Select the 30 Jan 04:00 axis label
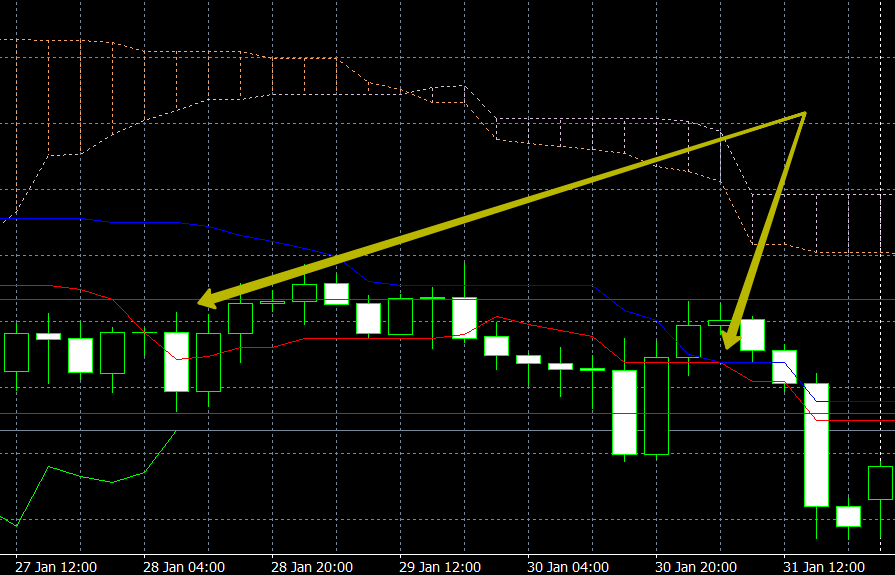The image size is (895, 575). pyautogui.click(x=568, y=567)
